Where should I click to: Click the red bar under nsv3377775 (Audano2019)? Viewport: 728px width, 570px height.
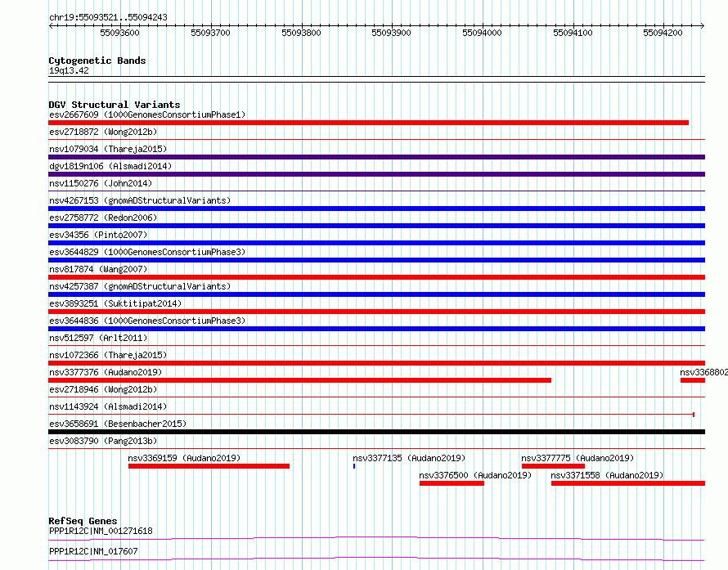(x=553, y=466)
